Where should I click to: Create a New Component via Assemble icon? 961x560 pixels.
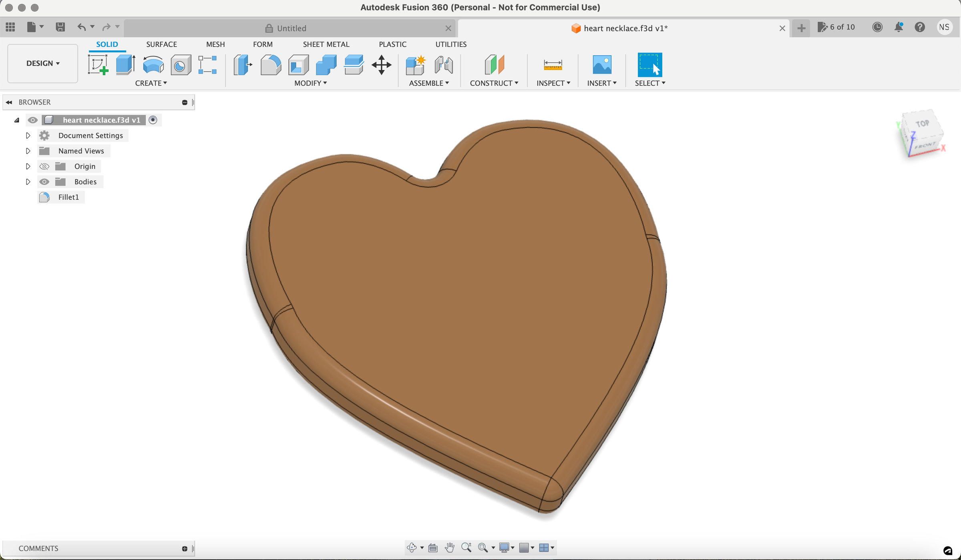click(x=415, y=64)
